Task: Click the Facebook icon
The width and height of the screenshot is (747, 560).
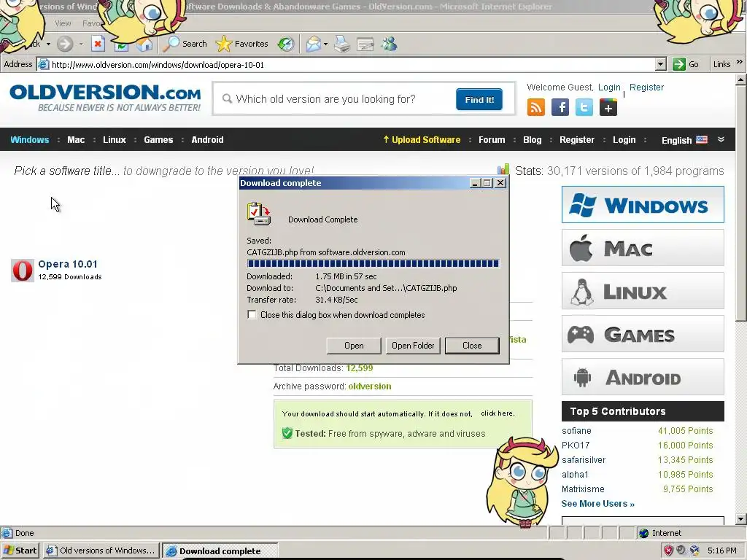Action: click(x=560, y=107)
